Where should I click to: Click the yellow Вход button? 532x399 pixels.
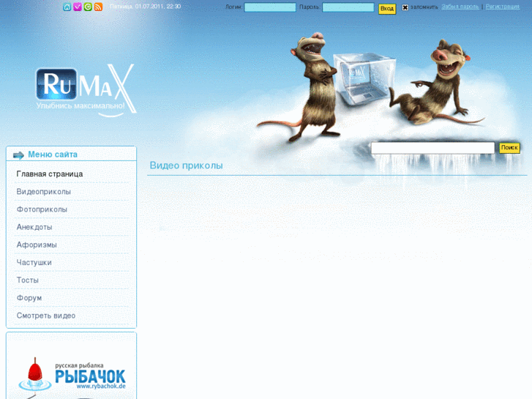point(387,9)
